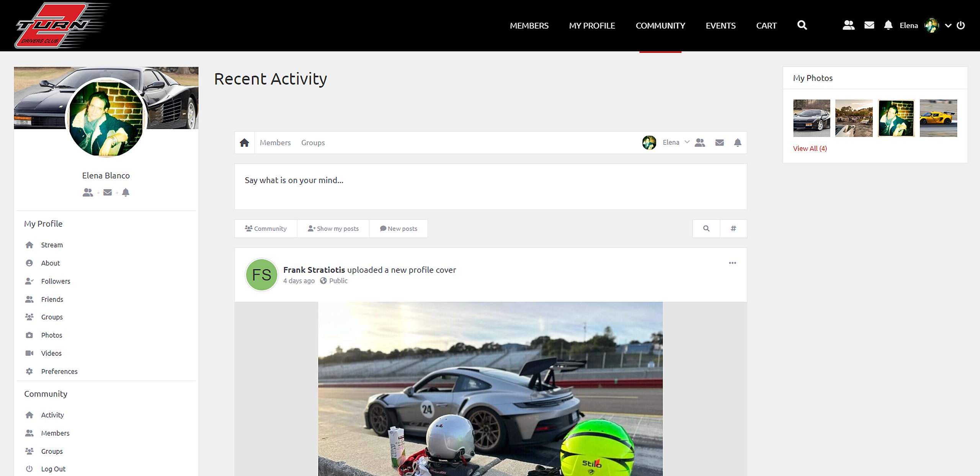
Task: Open three-dot menu on Frank's post
Action: (x=732, y=263)
